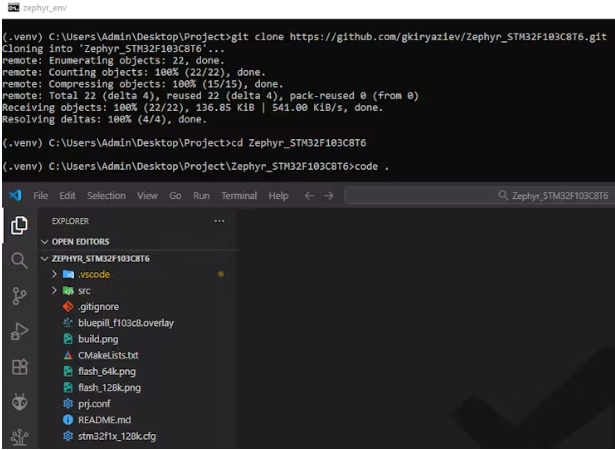The image size is (615, 450).
Task: Click the back navigation arrow
Action: pyautogui.click(x=309, y=196)
